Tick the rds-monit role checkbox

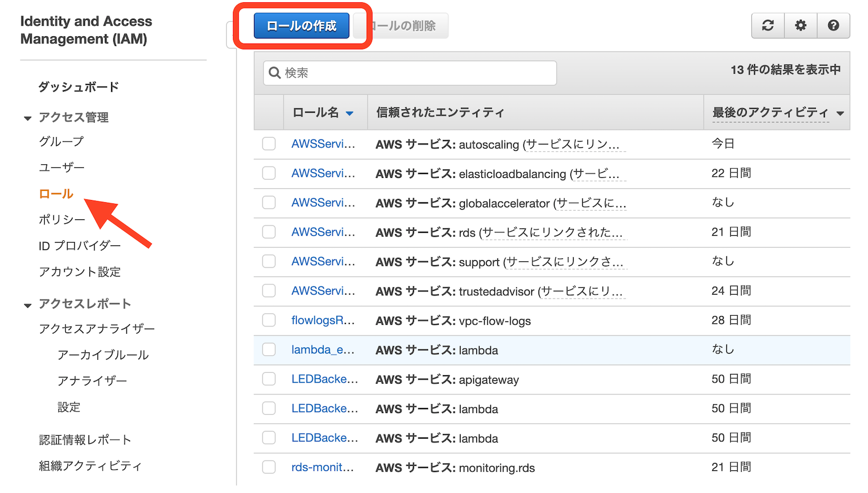pos(269,467)
